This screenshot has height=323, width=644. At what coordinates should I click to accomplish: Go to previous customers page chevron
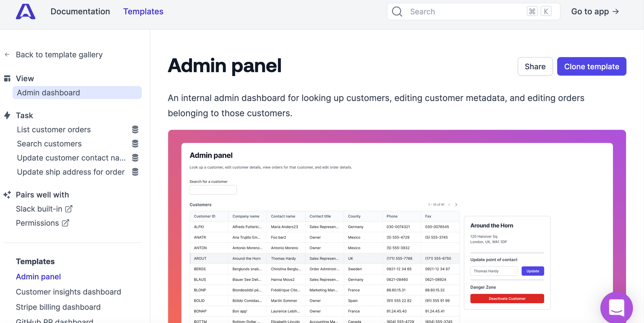tap(449, 205)
